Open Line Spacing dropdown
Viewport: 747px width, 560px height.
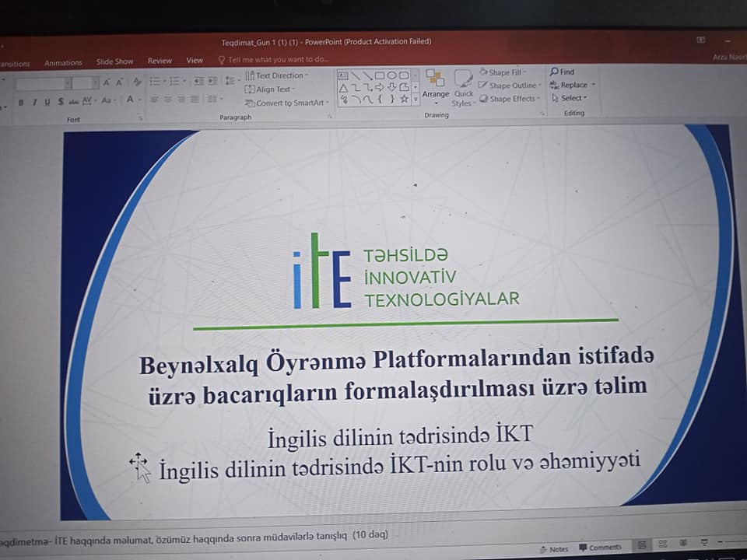[232, 80]
